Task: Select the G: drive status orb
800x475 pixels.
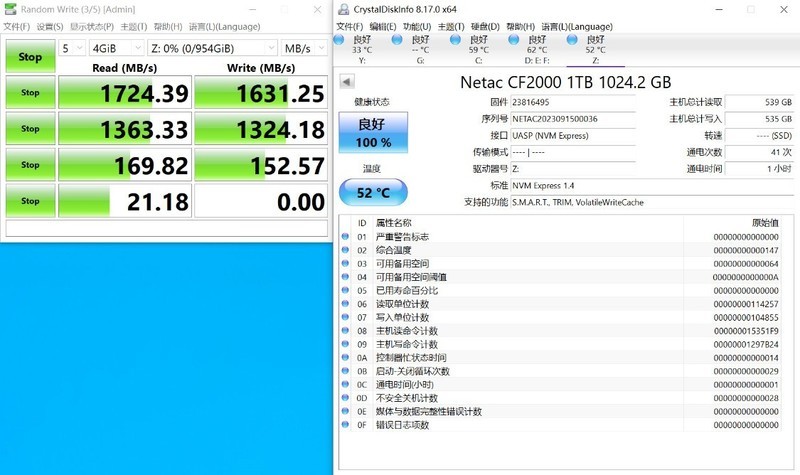Action: pyautogui.click(x=397, y=39)
